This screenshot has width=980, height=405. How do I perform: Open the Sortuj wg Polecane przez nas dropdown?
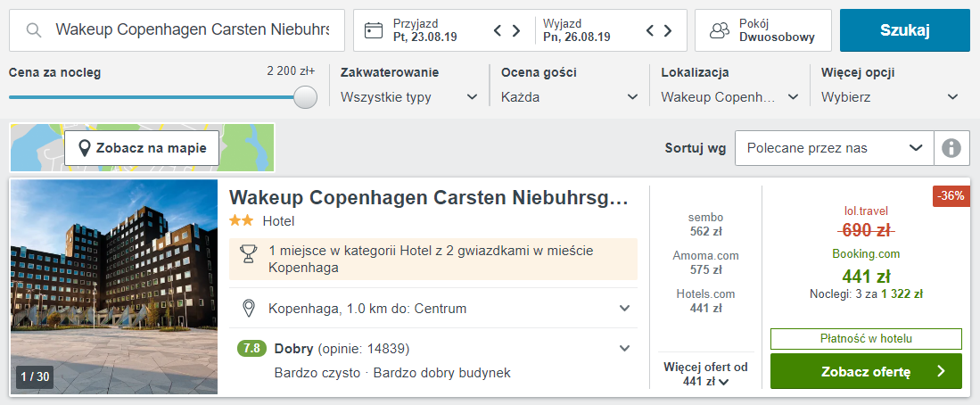point(835,148)
